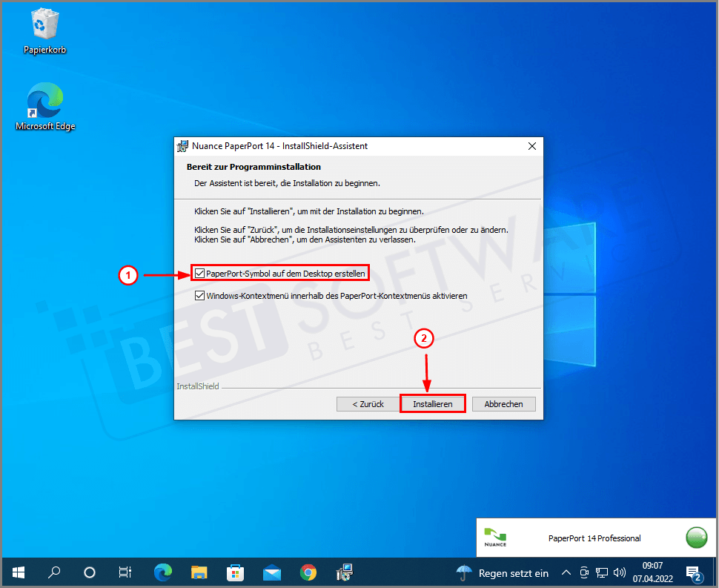Open the Mail app from the taskbar
Image resolution: width=719 pixels, height=588 pixels.
click(x=271, y=572)
